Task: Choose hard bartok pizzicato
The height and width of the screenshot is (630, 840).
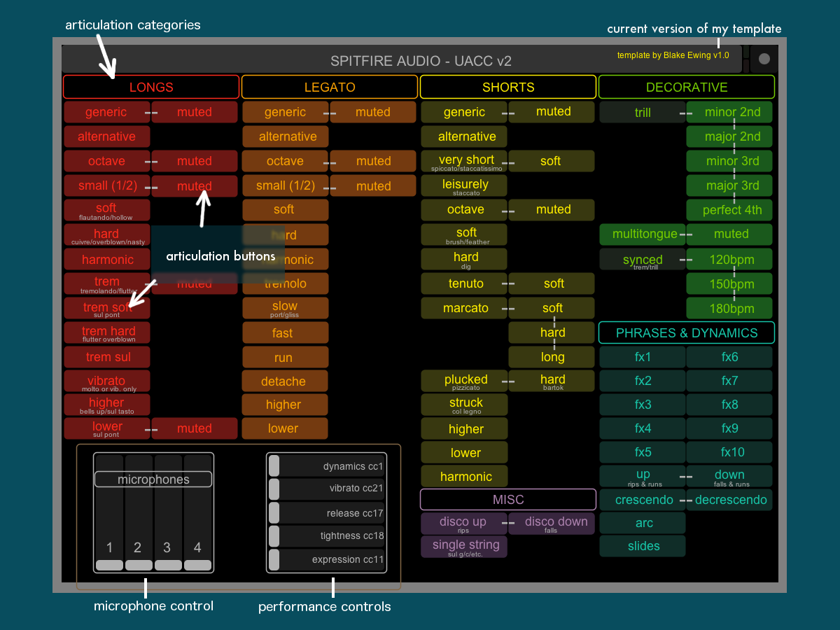Action: pos(552,381)
